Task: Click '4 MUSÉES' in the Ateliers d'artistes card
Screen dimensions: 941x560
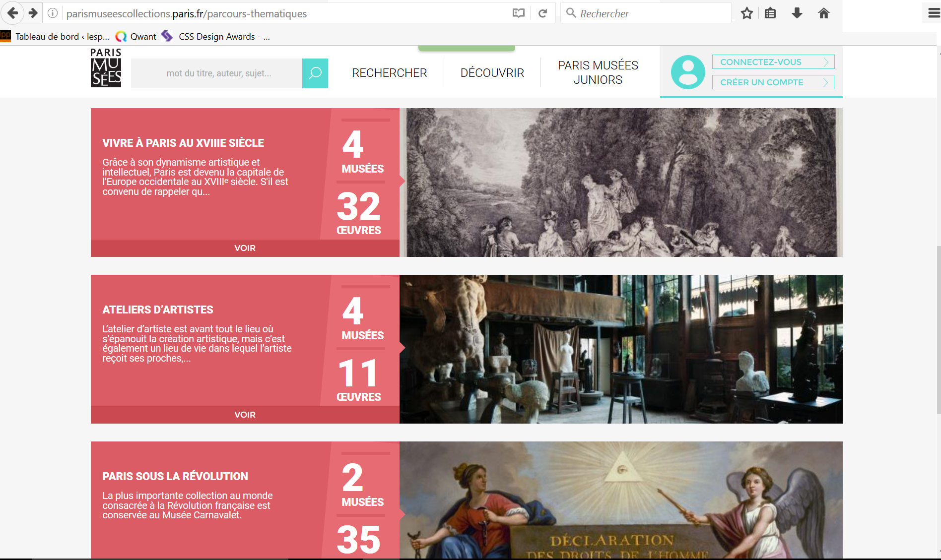Action: point(362,318)
